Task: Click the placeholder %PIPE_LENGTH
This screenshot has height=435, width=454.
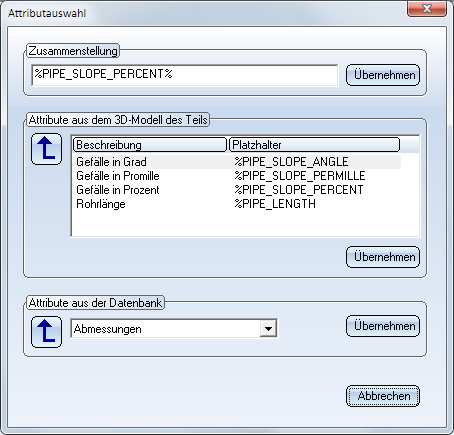Action: (x=275, y=204)
